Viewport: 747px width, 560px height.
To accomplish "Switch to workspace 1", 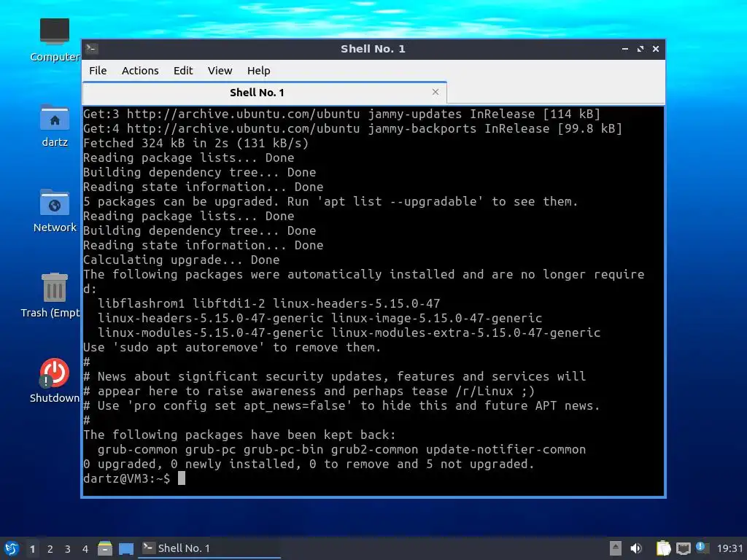I will [32, 549].
